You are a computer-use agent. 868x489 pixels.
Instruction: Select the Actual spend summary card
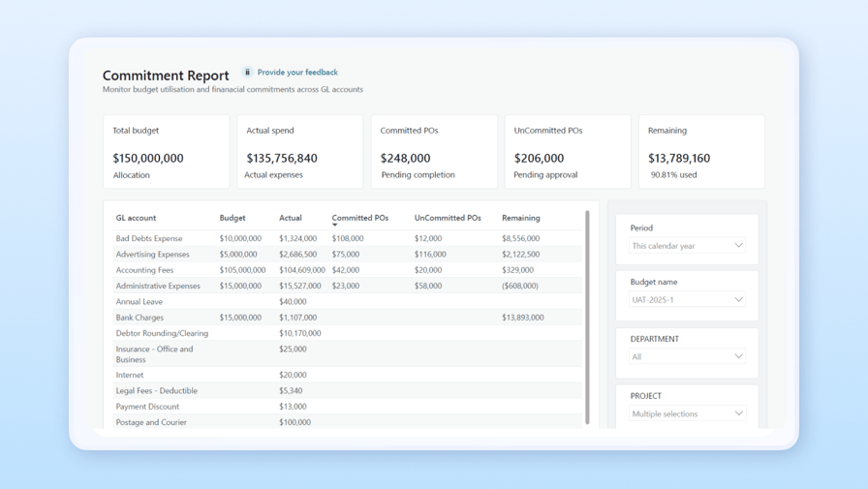click(x=300, y=152)
